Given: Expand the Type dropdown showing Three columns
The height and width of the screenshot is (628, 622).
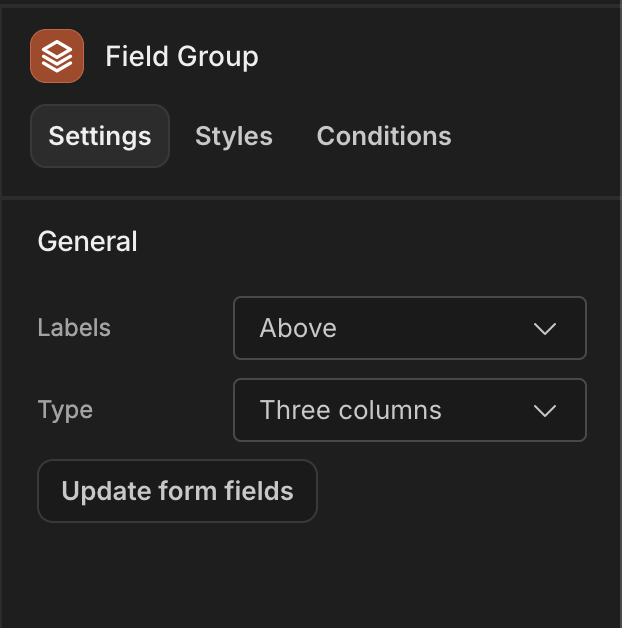Looking at the screenshot, I should pyautogui.click(x=410, y=410).
